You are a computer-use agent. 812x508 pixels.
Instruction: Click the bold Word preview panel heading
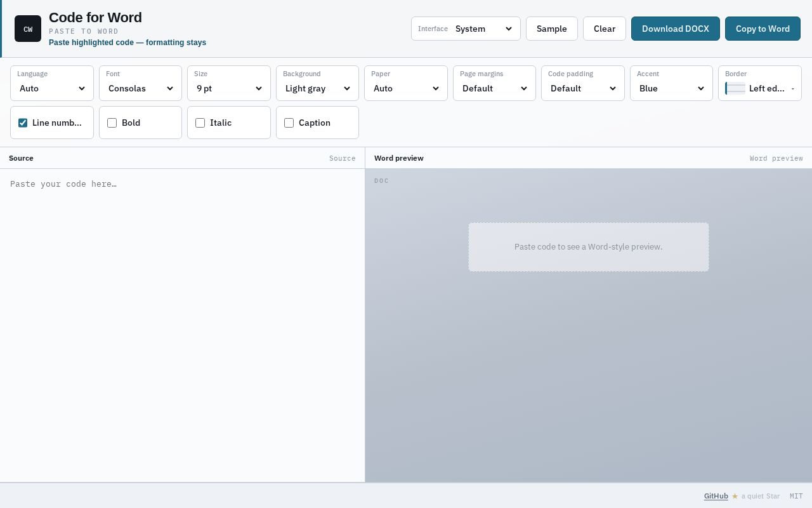(399, 158)
